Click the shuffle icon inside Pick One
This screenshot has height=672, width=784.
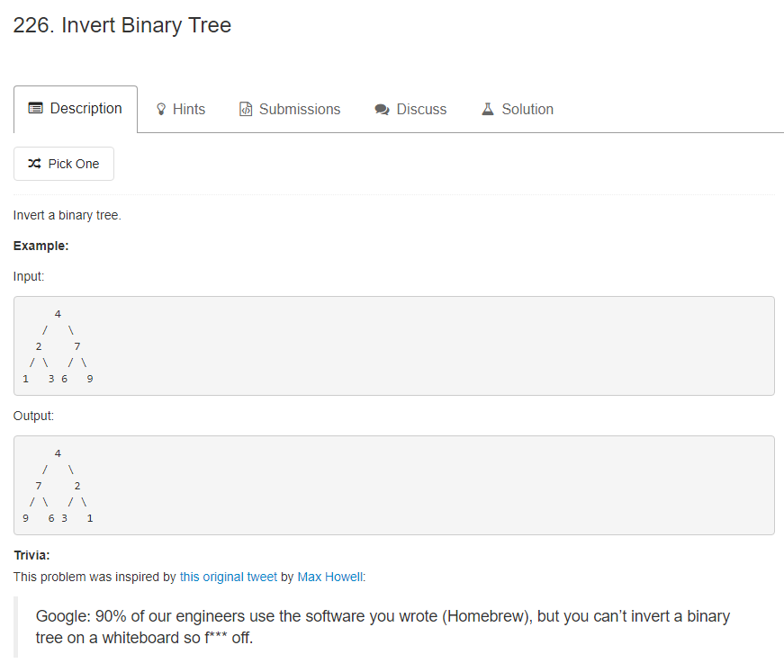[x=33, y=163]
